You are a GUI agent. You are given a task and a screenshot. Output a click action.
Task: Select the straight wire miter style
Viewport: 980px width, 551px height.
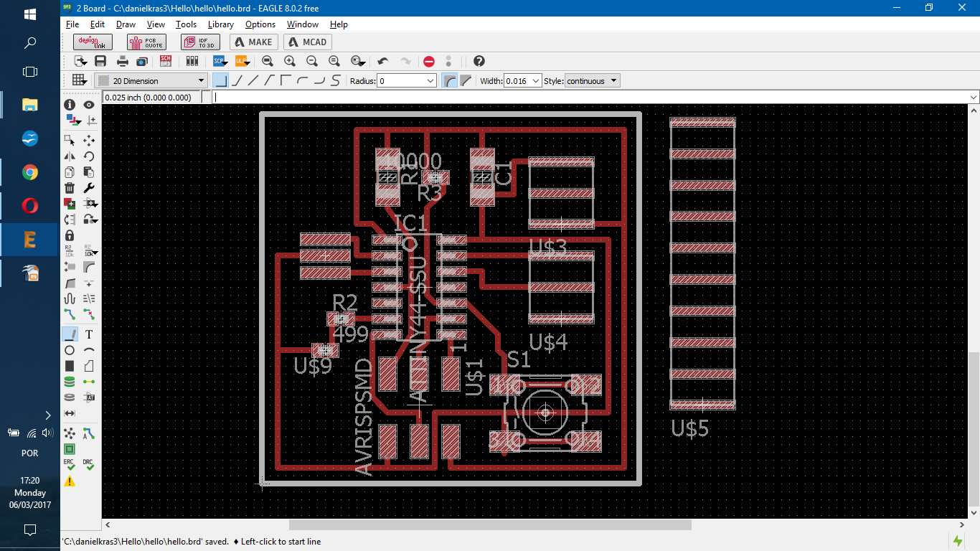click(466, 81)
